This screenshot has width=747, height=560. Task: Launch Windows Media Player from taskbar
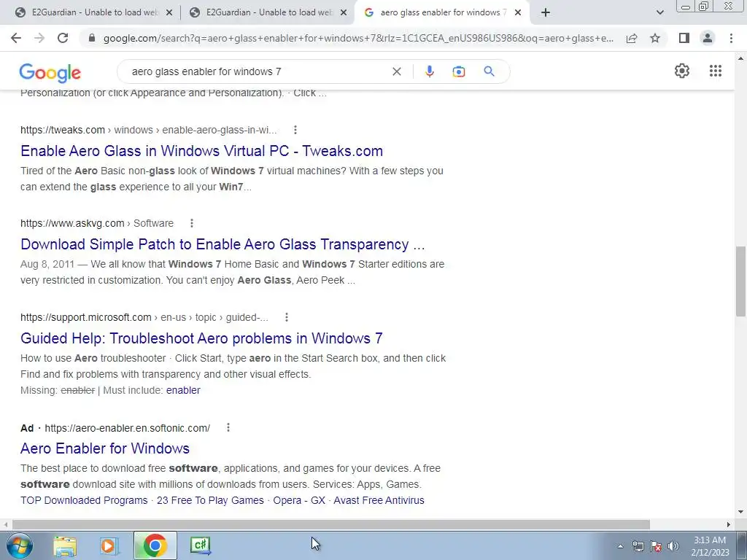pos(109,545)
